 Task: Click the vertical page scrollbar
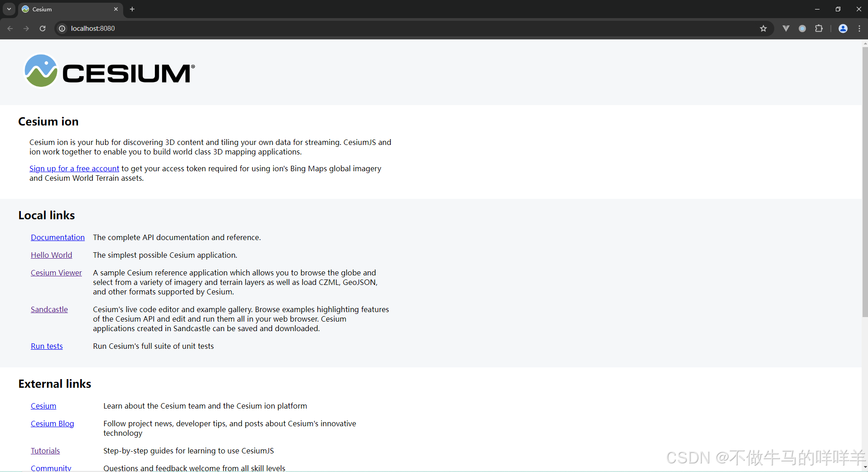[x=865, y=181]
